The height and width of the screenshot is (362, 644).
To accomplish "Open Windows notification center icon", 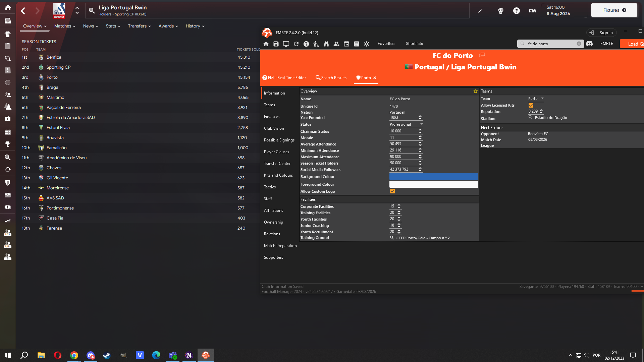I will pyautogui.click(x=633, y=355).
